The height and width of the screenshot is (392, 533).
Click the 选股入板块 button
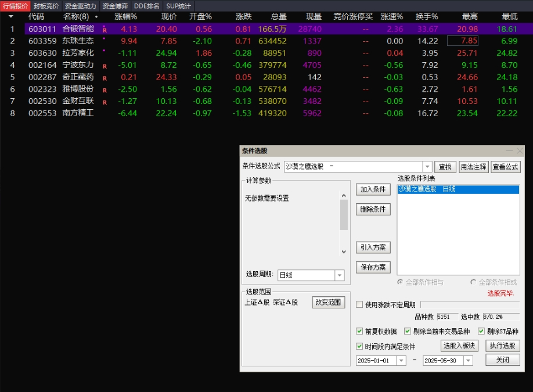(x=460, y=346)
